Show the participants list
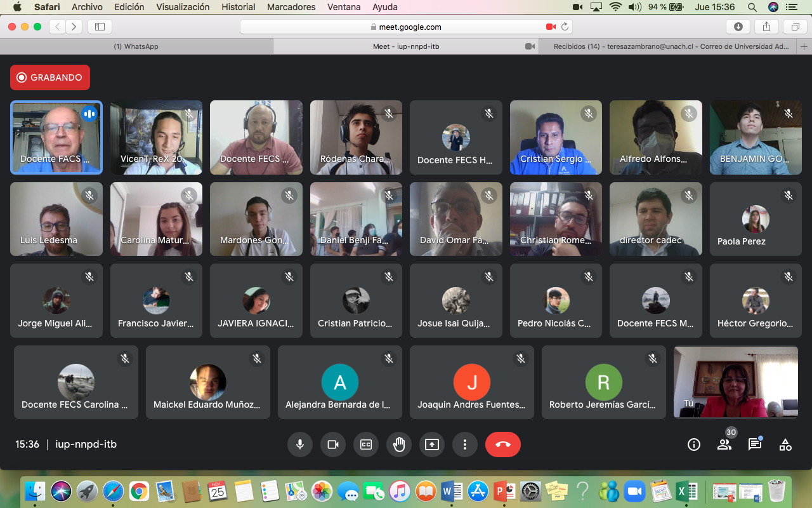 (x=724, y=444)
